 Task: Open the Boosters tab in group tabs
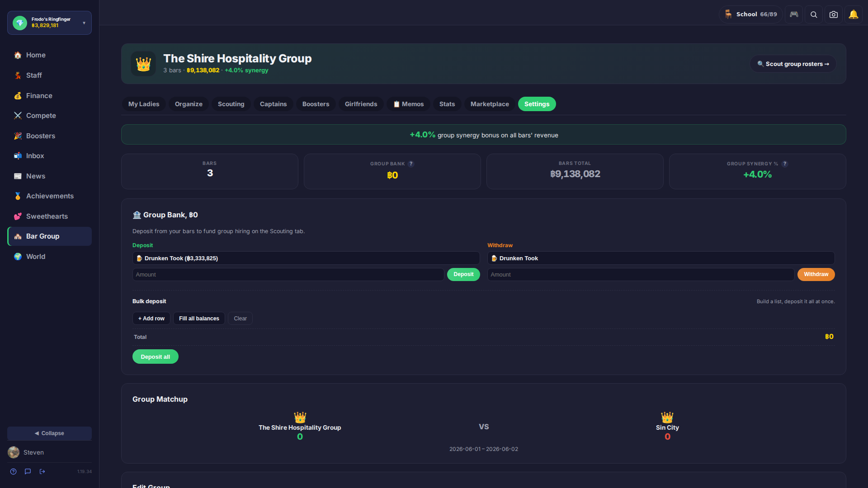pyautogui.click(x=316, y=104)
